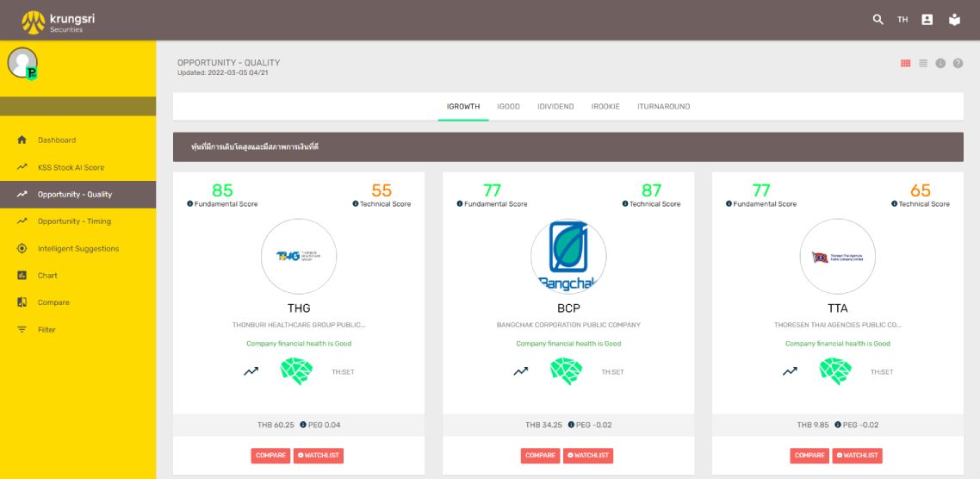This screenshot has width=980, height=479.
Task: Click COMPARE button for TTA
Action: point(810,456)
